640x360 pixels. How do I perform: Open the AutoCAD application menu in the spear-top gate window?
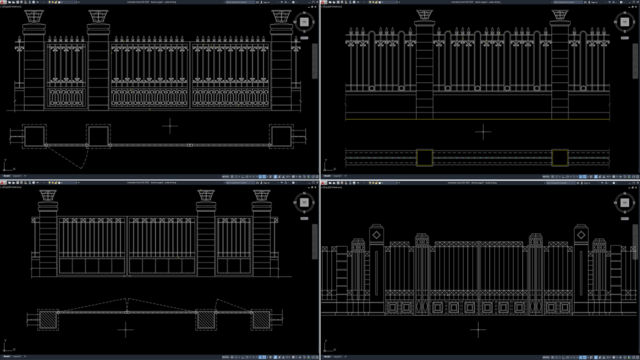click(x=2, y=2)
